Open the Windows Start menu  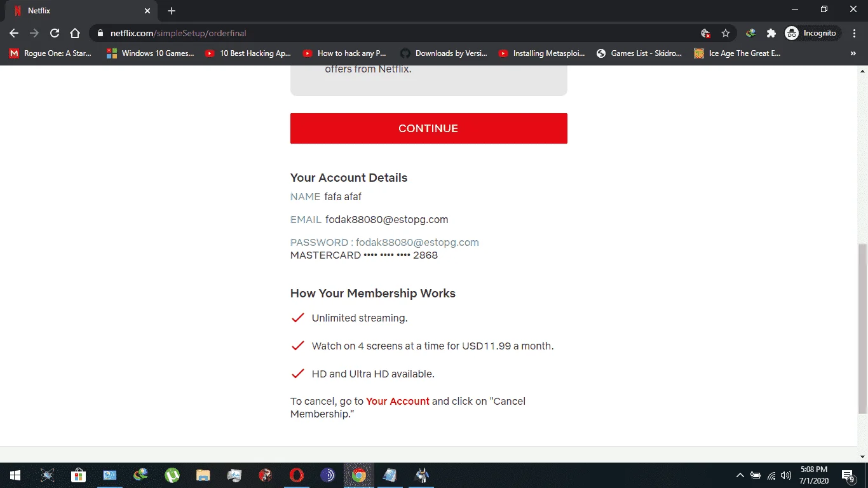tap(15, 475)
